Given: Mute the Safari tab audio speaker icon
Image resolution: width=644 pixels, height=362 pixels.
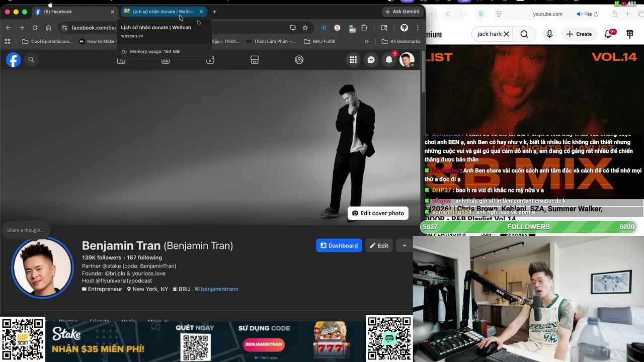Looking at the screenshot, I should pos(580,14).
